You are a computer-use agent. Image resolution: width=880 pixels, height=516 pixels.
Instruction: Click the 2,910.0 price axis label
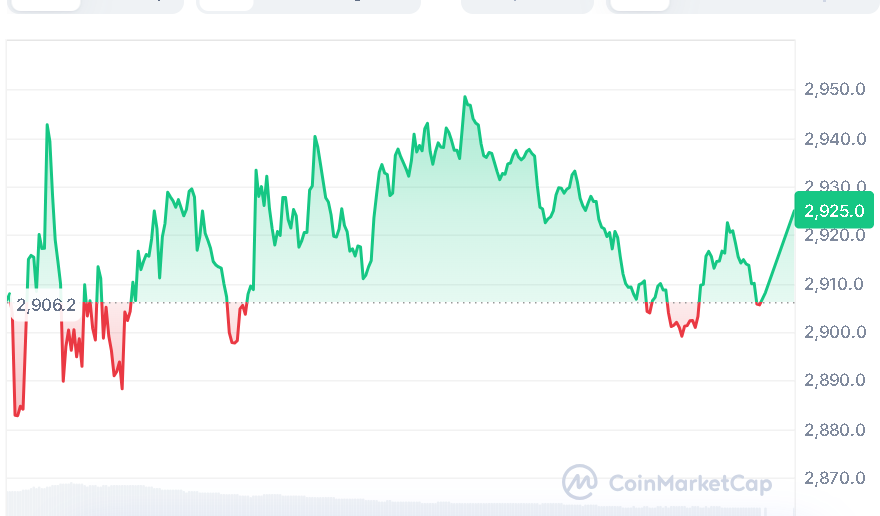834,284
